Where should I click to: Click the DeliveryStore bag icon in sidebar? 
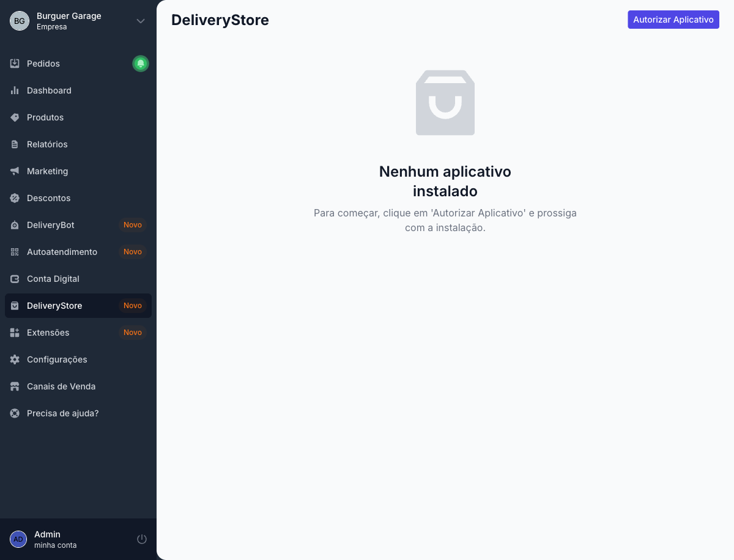[x=15, y=306]
